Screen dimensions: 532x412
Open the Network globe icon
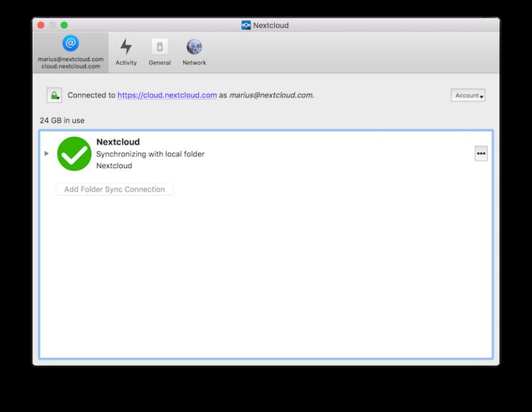coord(194,52)
